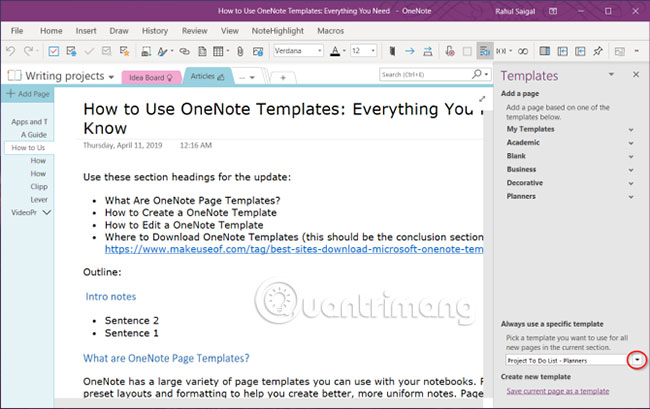Click the pen styles icon

pyautogui.click(x=162, y=51)
